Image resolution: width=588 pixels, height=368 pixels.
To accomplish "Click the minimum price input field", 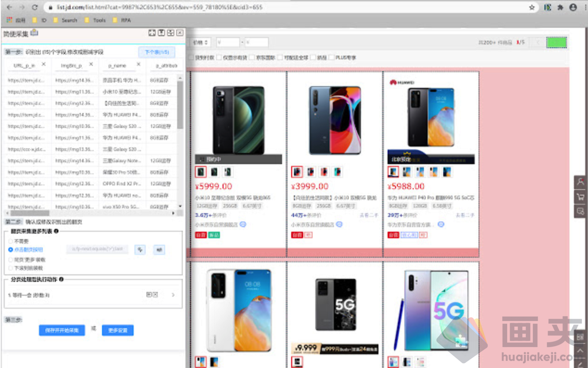I will [x=228, y=42].
